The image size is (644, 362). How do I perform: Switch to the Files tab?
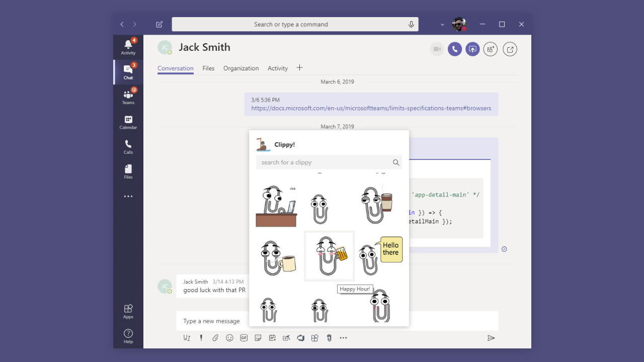pyautogui.click(x=208, y=68)
